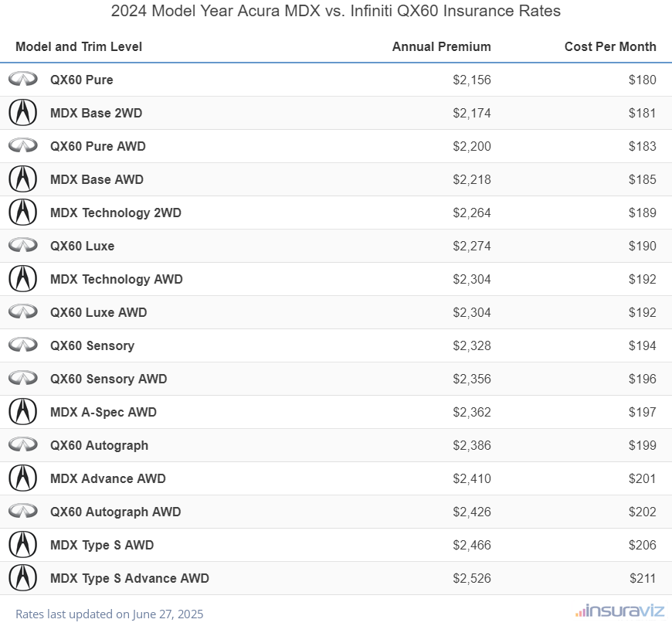This screenshot has width=672, height=626.
Task: Click the $2,264 annual premium value
Action: coord(472,213)
